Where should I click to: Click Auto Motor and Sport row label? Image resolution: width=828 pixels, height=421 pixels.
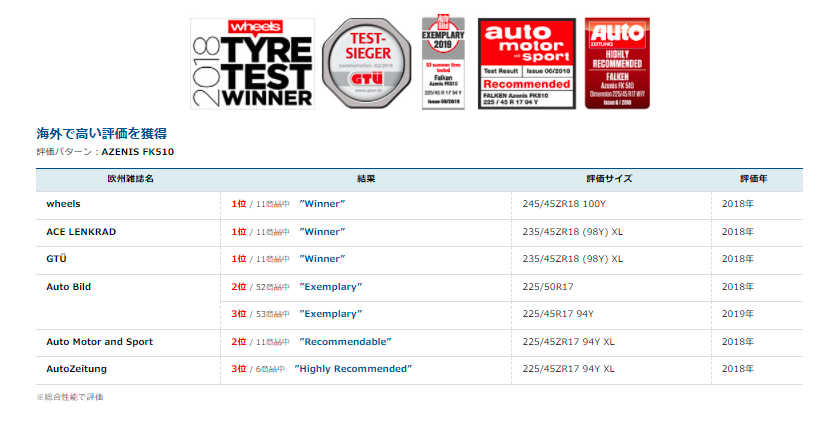[x=99, y=342]
